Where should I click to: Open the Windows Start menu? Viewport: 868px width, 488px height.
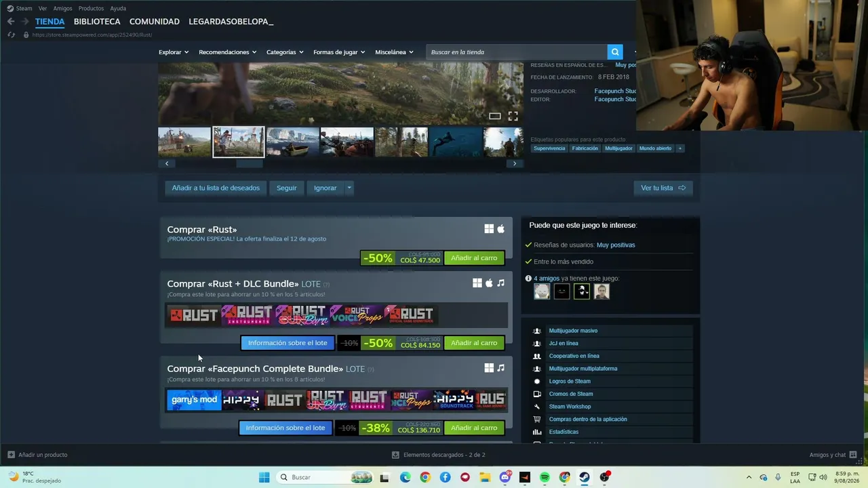(x=264, y=477)
